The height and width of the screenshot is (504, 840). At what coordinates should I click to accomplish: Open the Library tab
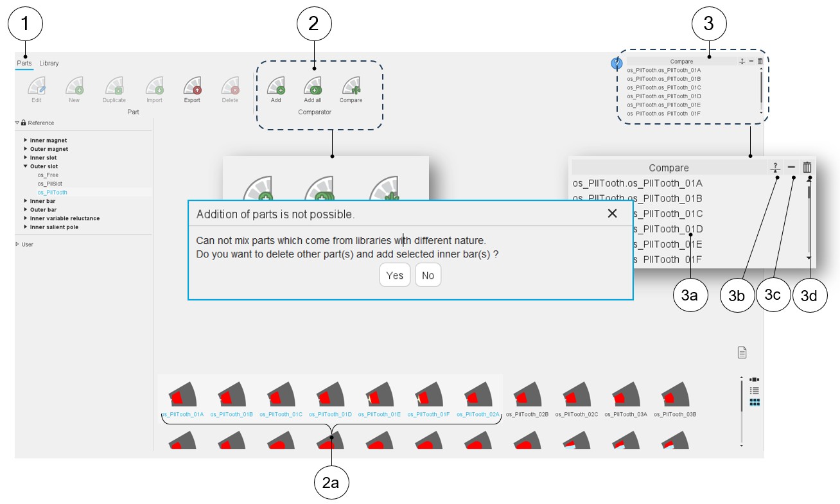pos(49,63)
